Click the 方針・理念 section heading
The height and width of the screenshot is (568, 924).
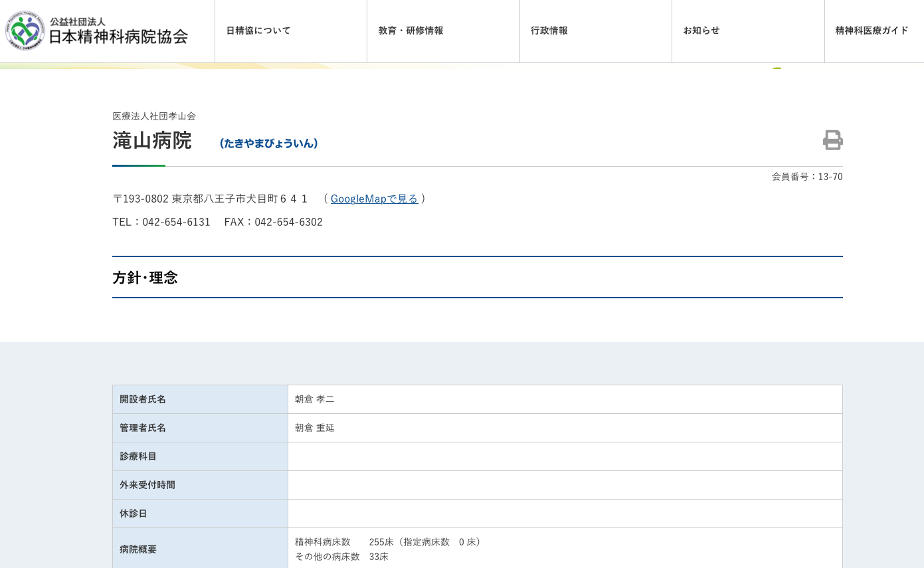[145, 278]
